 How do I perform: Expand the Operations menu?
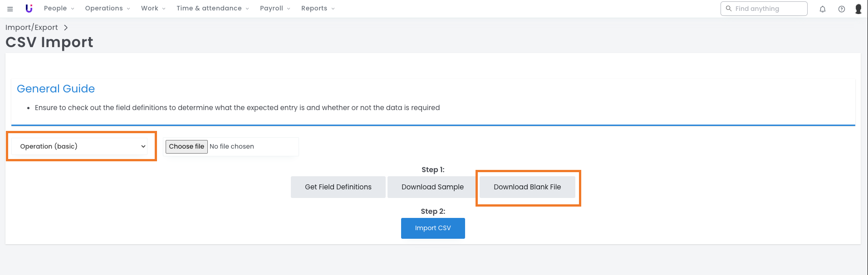tap(107, 9)
